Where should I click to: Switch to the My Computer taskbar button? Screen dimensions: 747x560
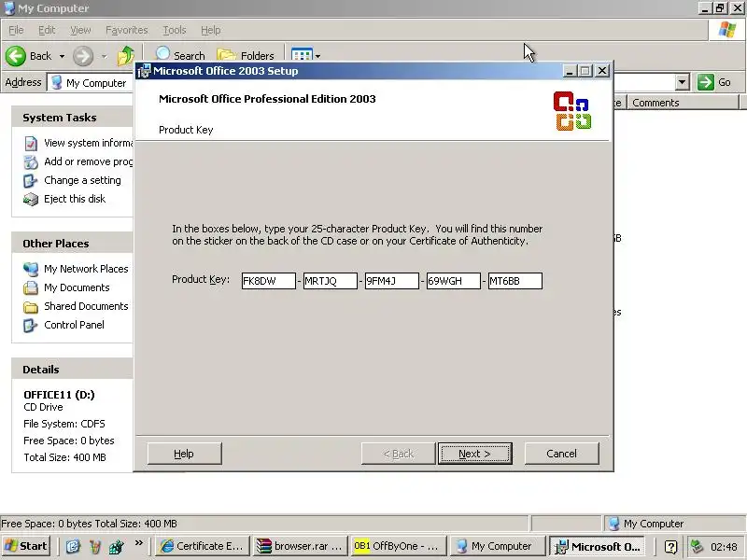tap(497, 546)
